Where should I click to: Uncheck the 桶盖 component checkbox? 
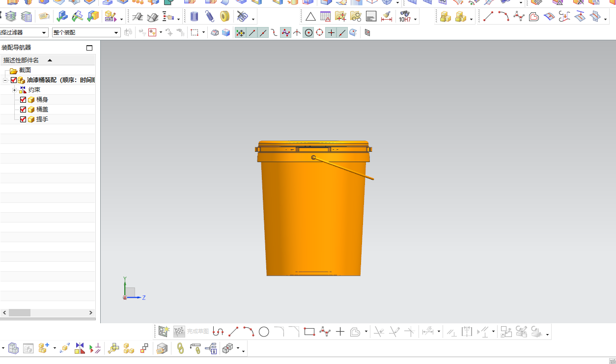(x=23, y=110)
